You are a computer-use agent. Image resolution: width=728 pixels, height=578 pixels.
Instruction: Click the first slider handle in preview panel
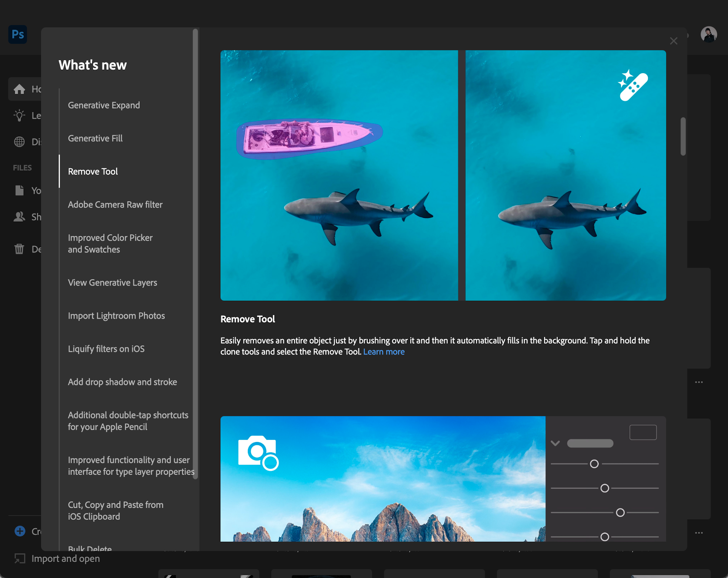tap(594, 464)
